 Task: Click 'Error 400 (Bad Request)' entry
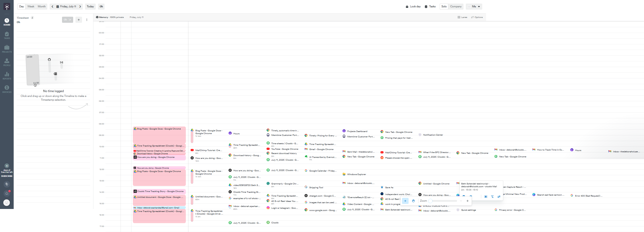[587, 196]
